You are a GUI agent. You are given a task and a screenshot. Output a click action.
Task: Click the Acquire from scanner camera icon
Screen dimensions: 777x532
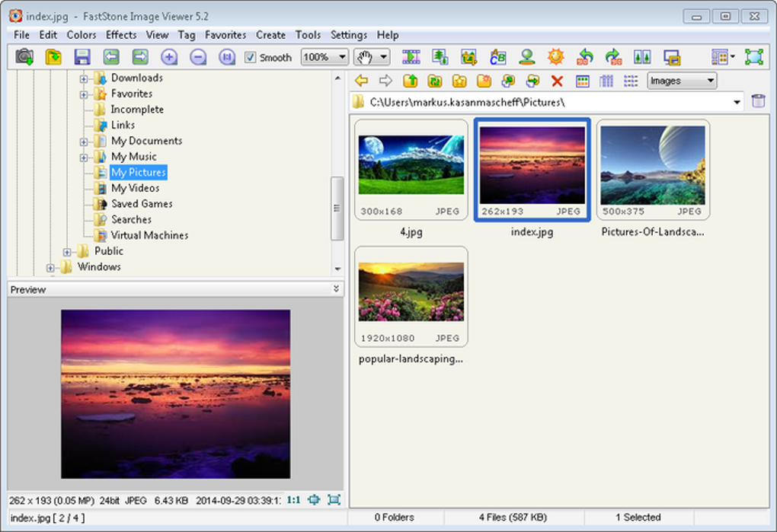25,57
